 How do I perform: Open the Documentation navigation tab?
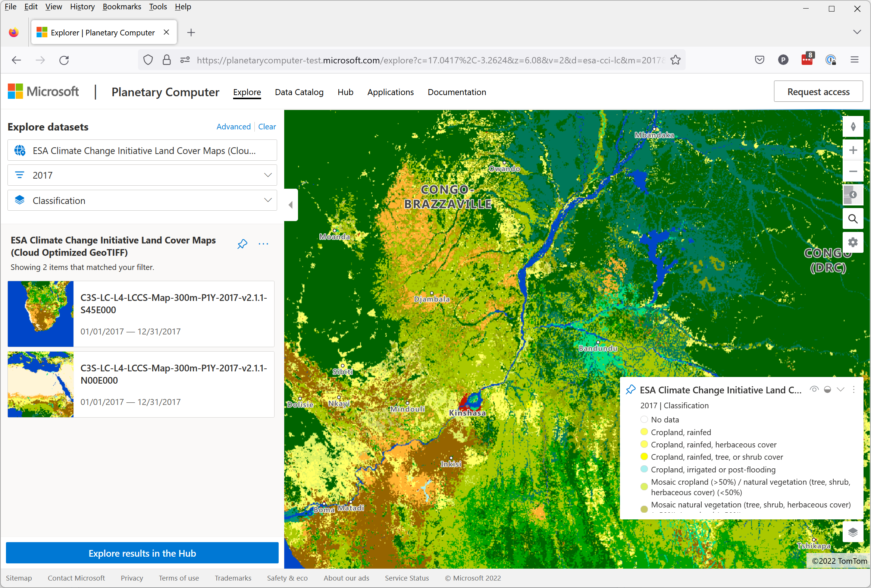[x=457, y=92]
